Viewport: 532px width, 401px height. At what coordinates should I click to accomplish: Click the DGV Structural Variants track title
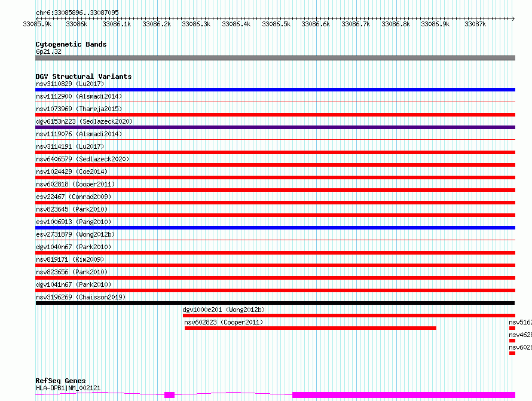(x=84, y=76)
